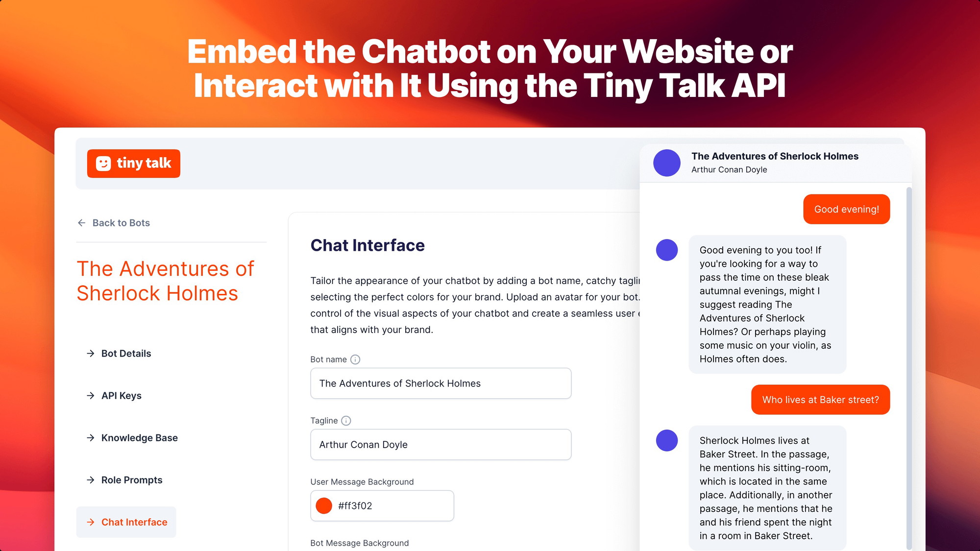Click 'Back to Bots' navigation link
This screenshot has height=551, width=980.
click(114, 223)
